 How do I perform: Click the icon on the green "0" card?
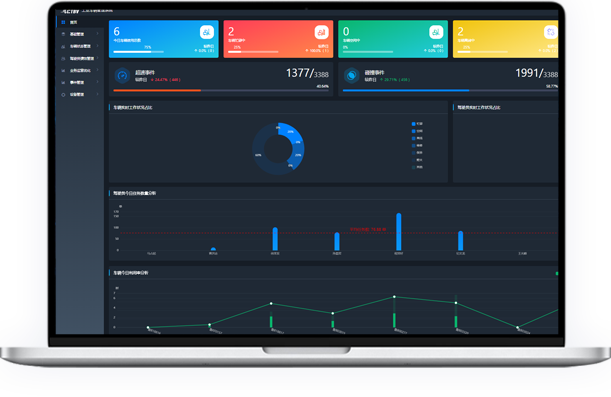(x=436, y=32)
